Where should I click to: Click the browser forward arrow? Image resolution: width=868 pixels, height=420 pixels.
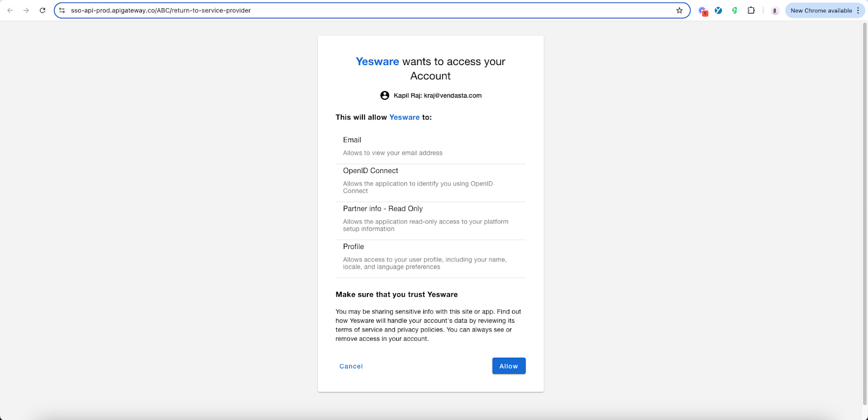click(26, 10)
